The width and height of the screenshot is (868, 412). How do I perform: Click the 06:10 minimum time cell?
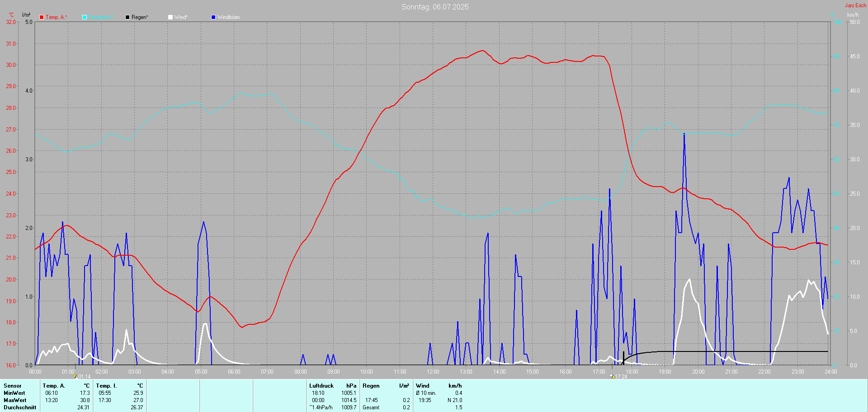[x=52, y=393]
